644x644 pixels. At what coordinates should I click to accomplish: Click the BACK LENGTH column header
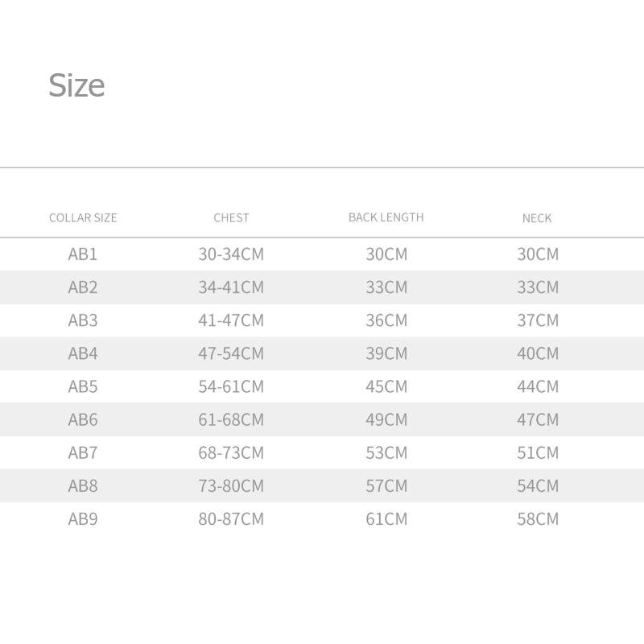(x=386, y=217)
